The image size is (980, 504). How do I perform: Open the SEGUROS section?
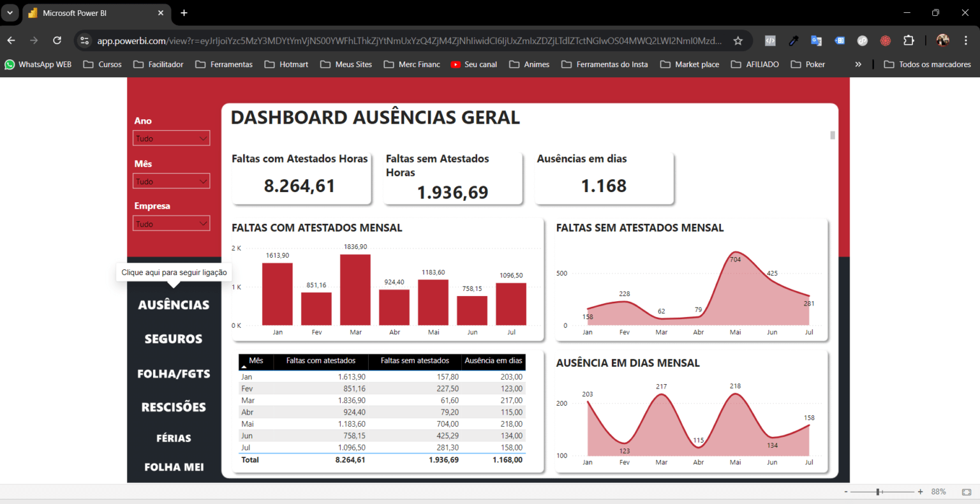(x=173, y=338)
